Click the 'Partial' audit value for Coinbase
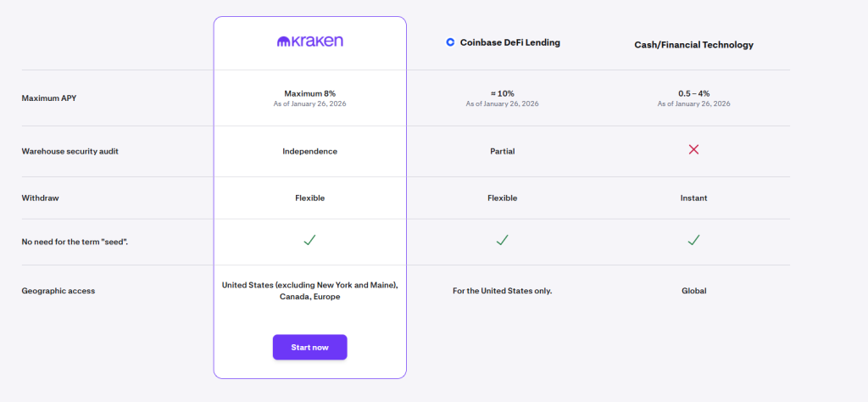Image resolution: width=868 pixels, height=402 pixels. pos(502,151)
